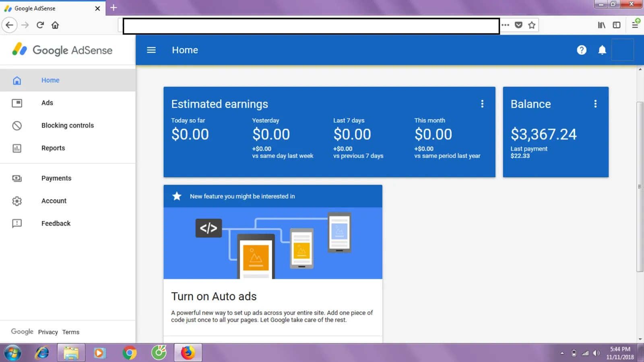Image resolution: width=644 pixels, height=362 pixels.
Task: Click the browser home icon
Action: click(x=55, y=25)
